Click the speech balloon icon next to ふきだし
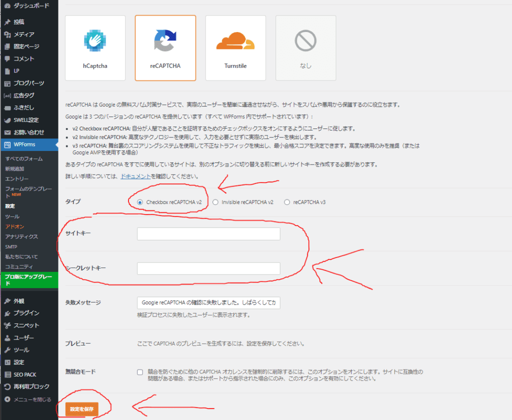This screenshot has height=420, width=512. 7,108
